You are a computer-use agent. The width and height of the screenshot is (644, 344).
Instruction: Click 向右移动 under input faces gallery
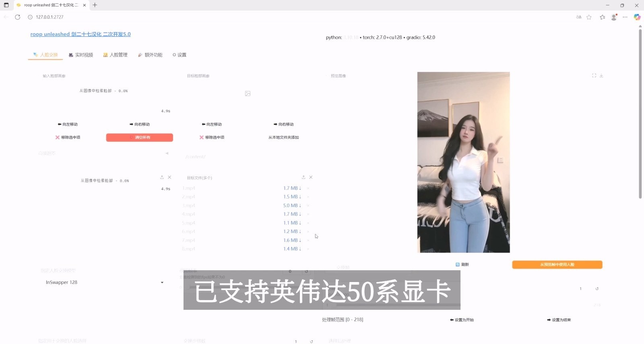point(140,124)
